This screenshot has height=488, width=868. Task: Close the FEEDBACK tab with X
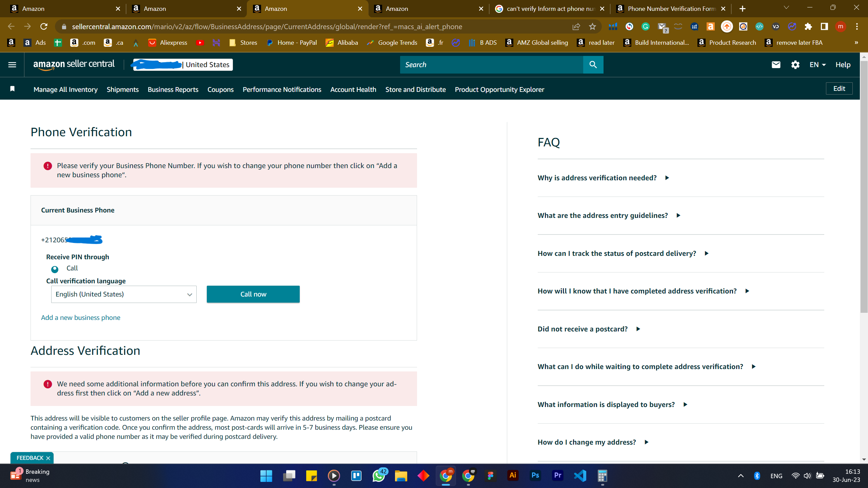(48, 458)
